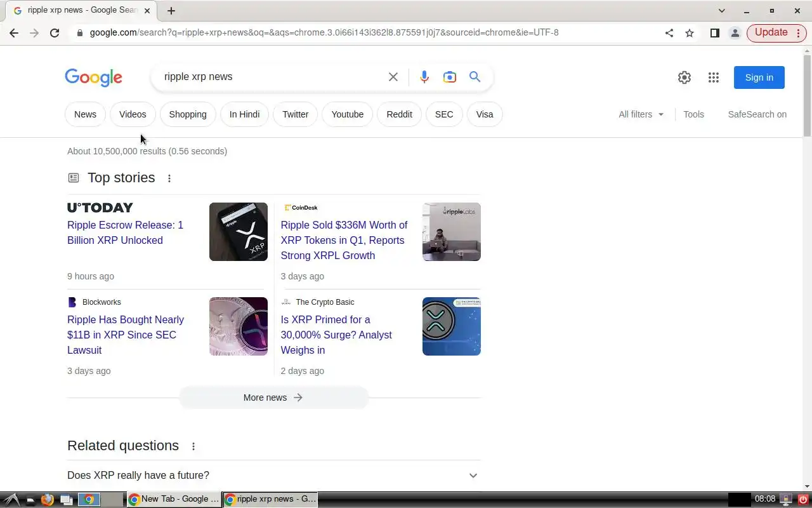Image resolution: width=812 pixels, height=508 pixels.
Task: Go to Google homepage via logo
Action: [93, 77]
